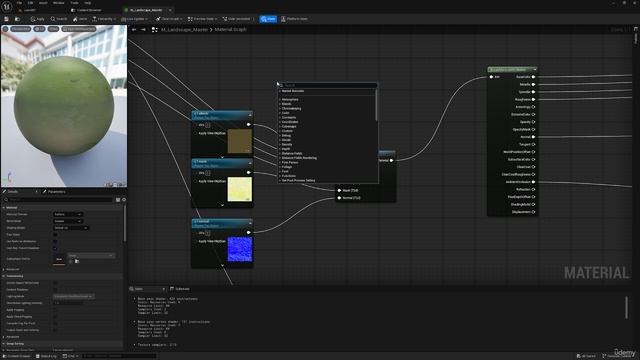640x360 pixels.
Task: Click the Details view options grid icon
Action: (118, 200)
